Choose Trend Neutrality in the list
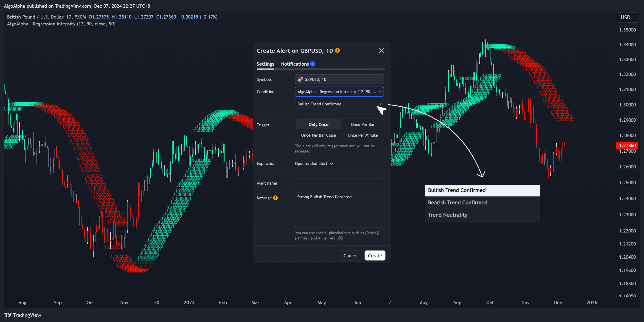 pyautogui.click(x=482, y=215)
